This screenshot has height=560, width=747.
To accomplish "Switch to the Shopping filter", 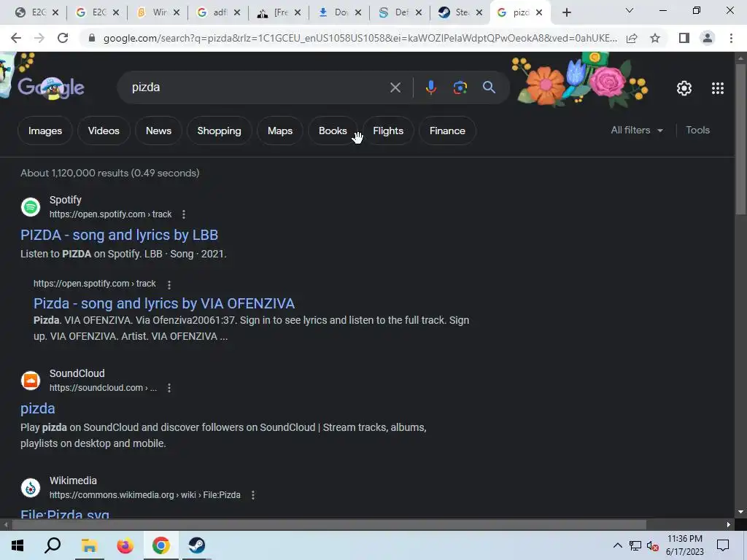I will tap(219, 131).
